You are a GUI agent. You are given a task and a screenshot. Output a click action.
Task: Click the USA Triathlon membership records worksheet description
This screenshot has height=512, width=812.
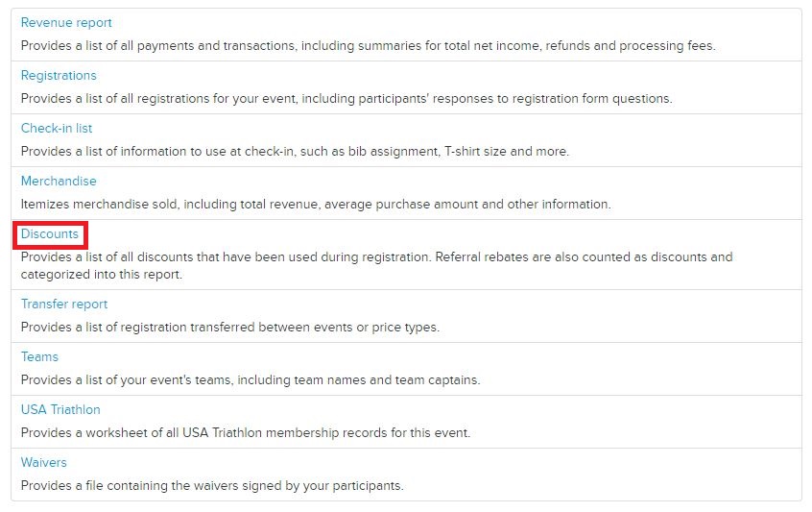click(x=246, y=433)
